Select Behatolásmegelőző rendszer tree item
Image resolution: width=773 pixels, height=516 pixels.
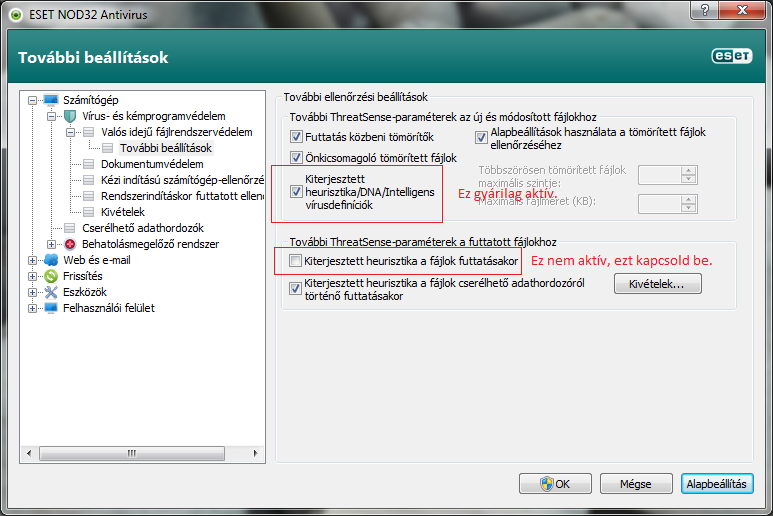click(150, 244)
